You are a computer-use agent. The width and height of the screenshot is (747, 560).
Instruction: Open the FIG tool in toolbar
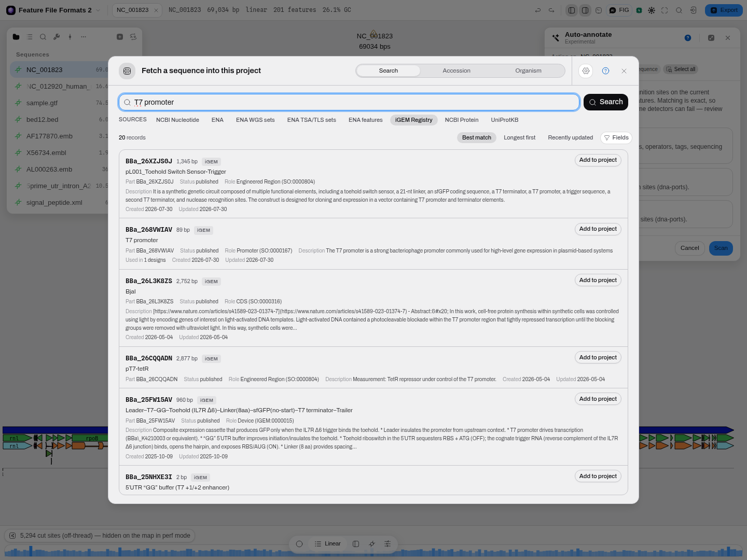619,10
